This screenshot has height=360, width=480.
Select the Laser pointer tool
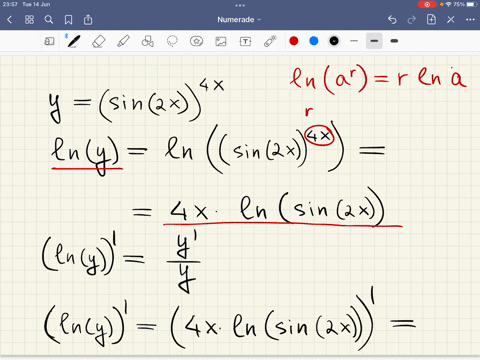pos(270,41)
